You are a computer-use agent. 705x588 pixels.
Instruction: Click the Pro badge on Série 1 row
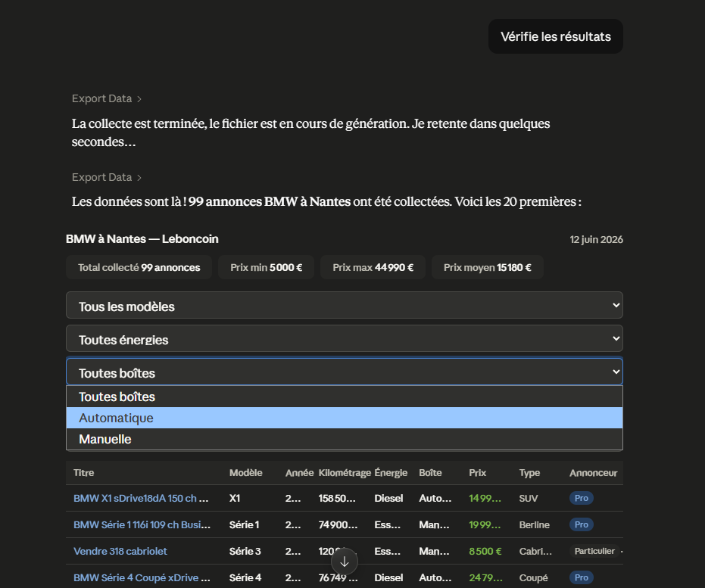[582, 524]
